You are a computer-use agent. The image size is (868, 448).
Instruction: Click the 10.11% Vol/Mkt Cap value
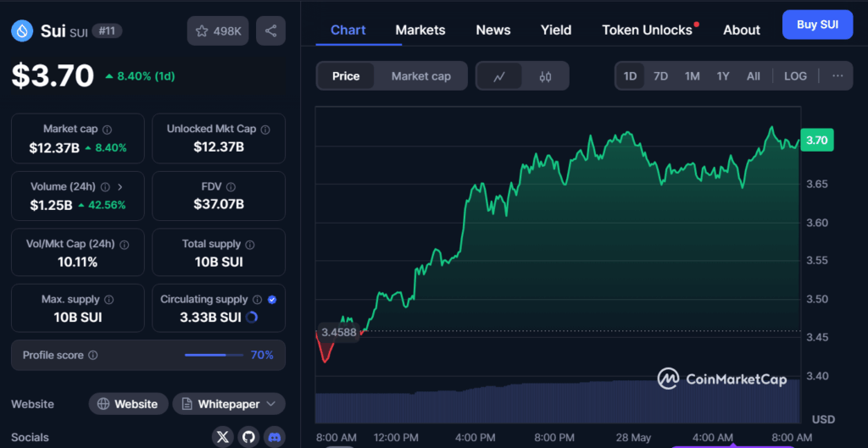pos(77,263)
